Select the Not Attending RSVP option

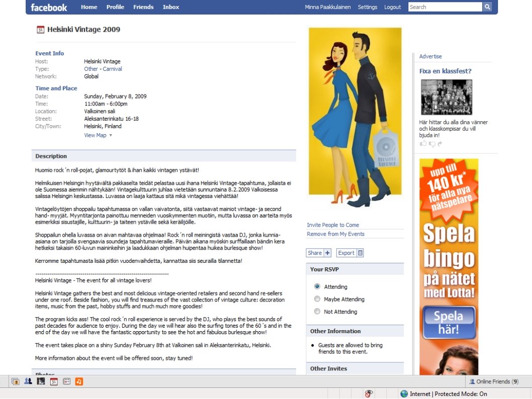[317, 311]
